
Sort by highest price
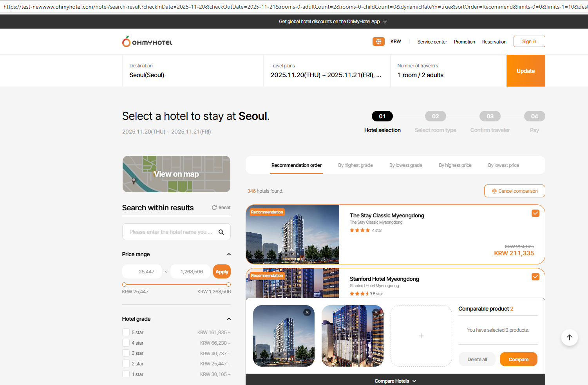[x=455, y=165]
